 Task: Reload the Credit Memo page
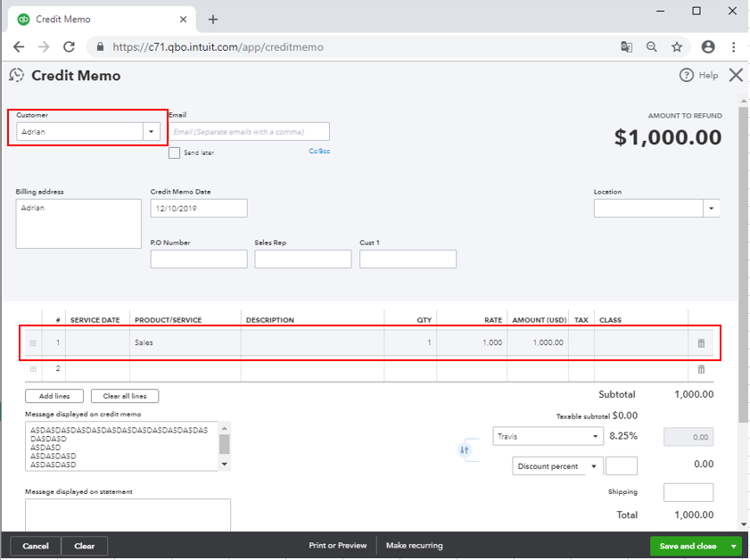point(69,47)
